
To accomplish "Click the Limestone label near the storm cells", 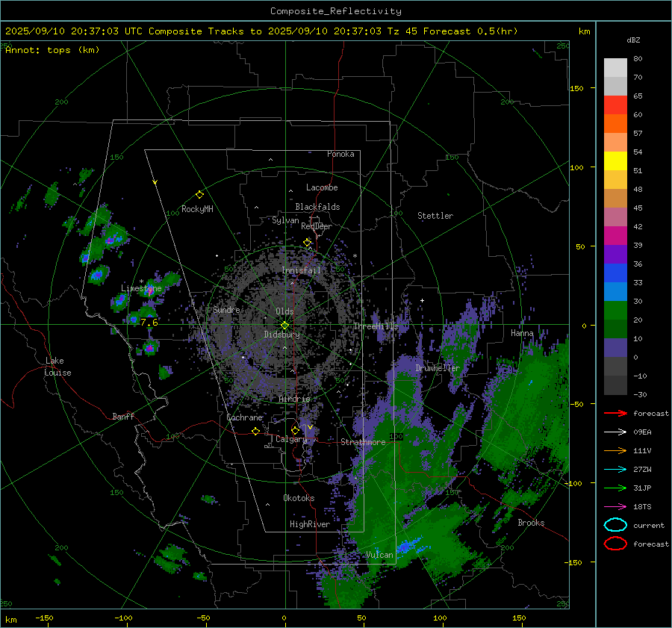I will (x=141, y=288).
